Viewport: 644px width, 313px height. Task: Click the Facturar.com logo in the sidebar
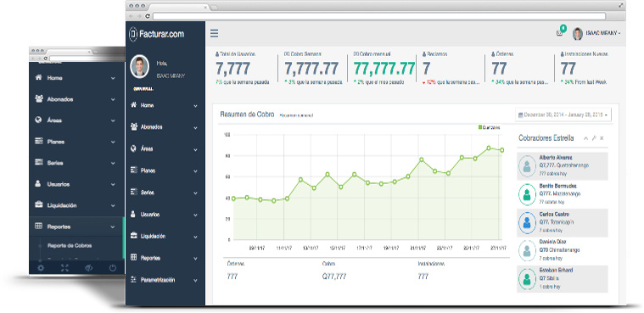[156, 34]
